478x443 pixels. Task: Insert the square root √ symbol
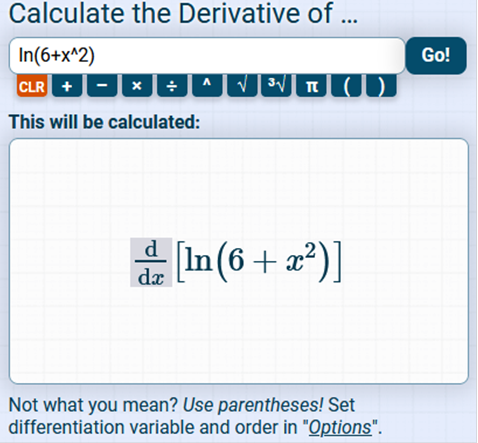pyautogui.click(x=242, y=86)
